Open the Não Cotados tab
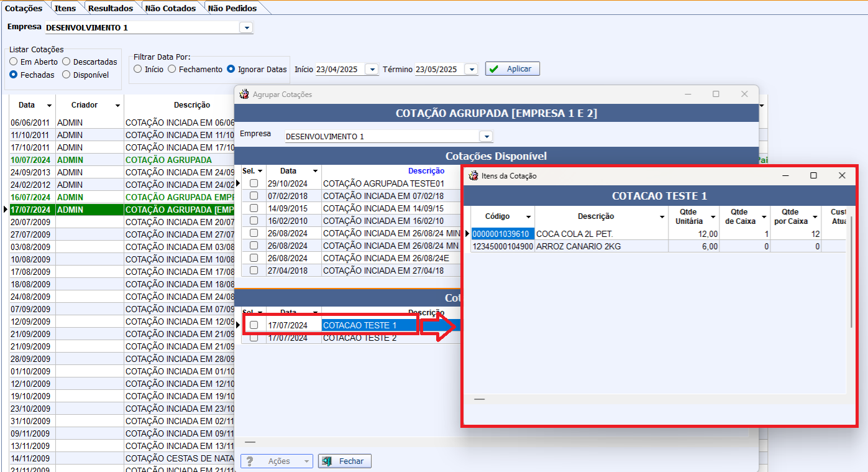The height and width of the screenshot is (472, 868). (170, 9)
